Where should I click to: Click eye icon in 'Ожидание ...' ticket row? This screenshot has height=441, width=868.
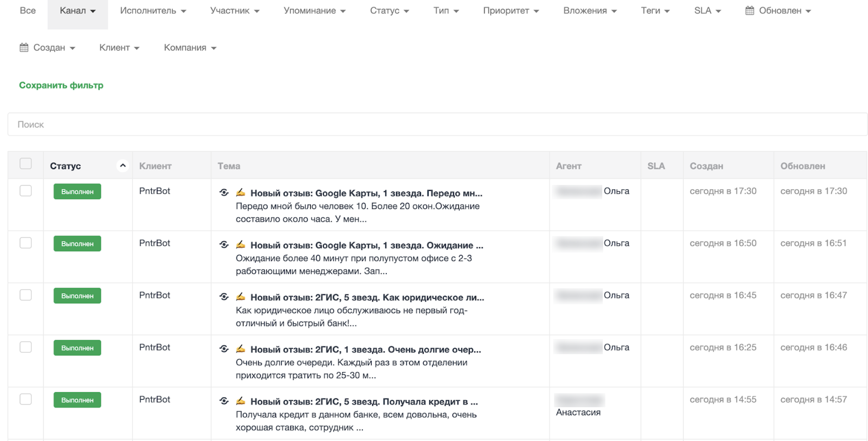(x=224, y=245)
